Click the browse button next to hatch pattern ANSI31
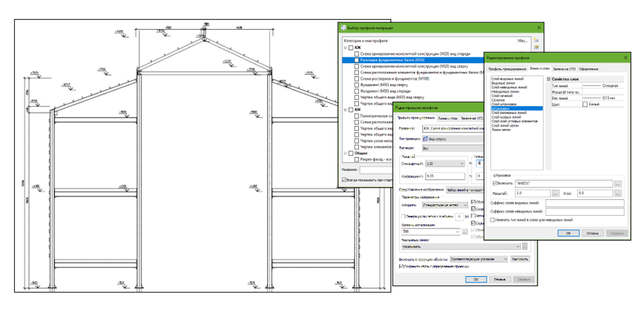 (618, 184)
